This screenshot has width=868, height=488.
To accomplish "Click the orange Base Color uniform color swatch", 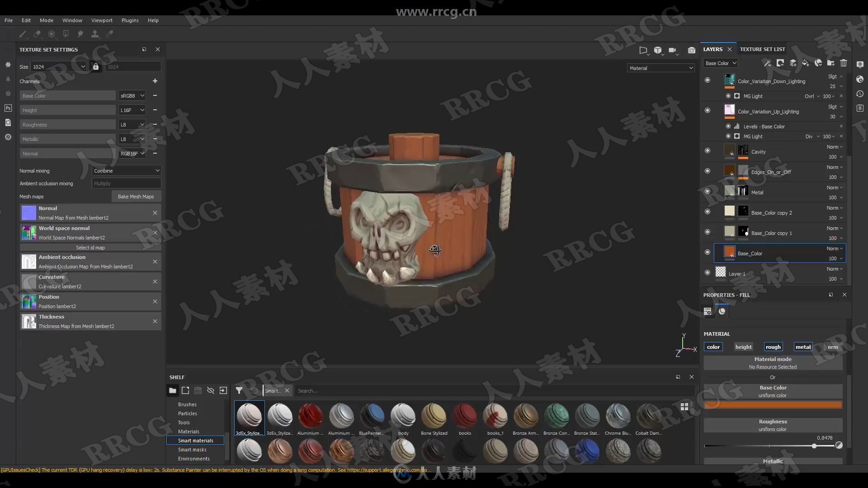I will click(x=773, y=405).
